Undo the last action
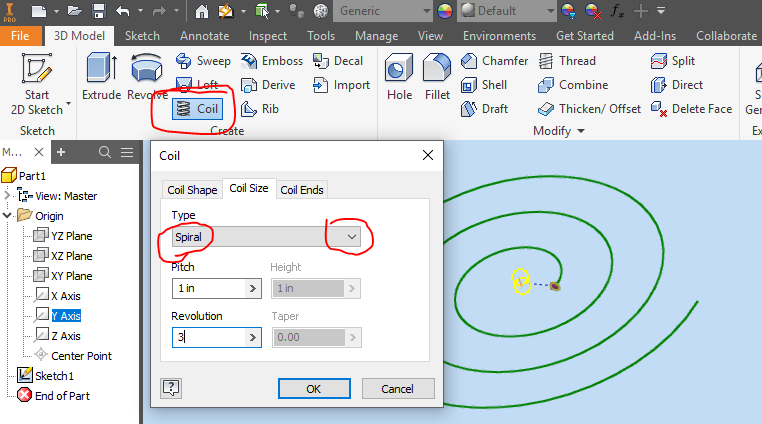 click(x=123, y=11)
